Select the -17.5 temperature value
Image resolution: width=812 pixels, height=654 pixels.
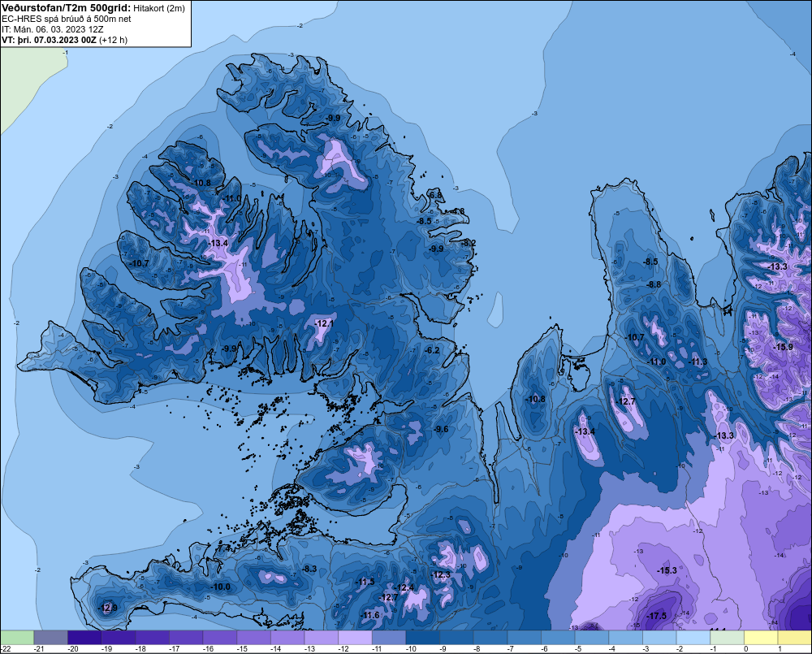(x=657, y=616)
